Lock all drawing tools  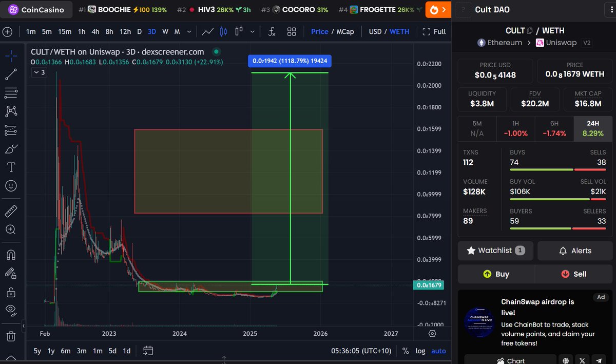(x=11, y=292)
